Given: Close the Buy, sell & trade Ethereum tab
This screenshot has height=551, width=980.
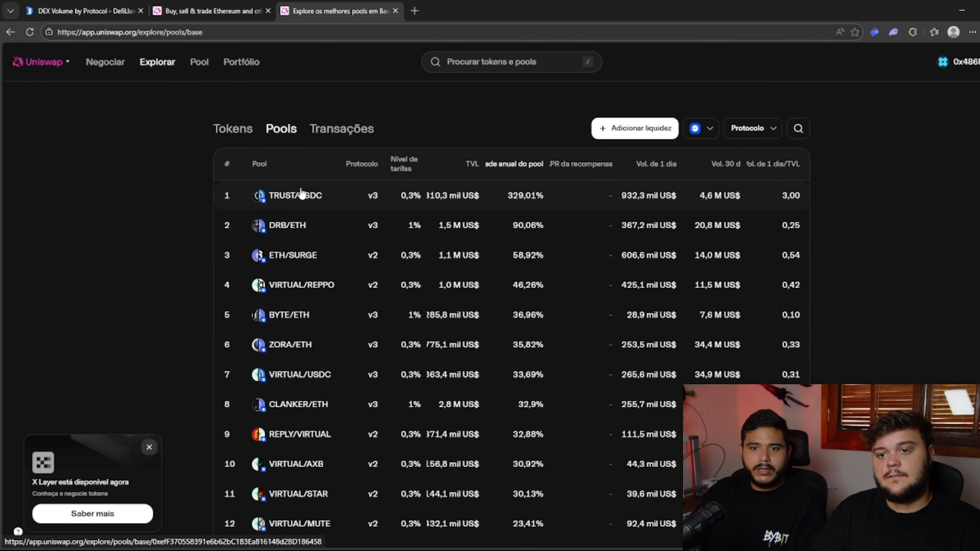Looking at the screenshot, I should click(x=268, y=11).
